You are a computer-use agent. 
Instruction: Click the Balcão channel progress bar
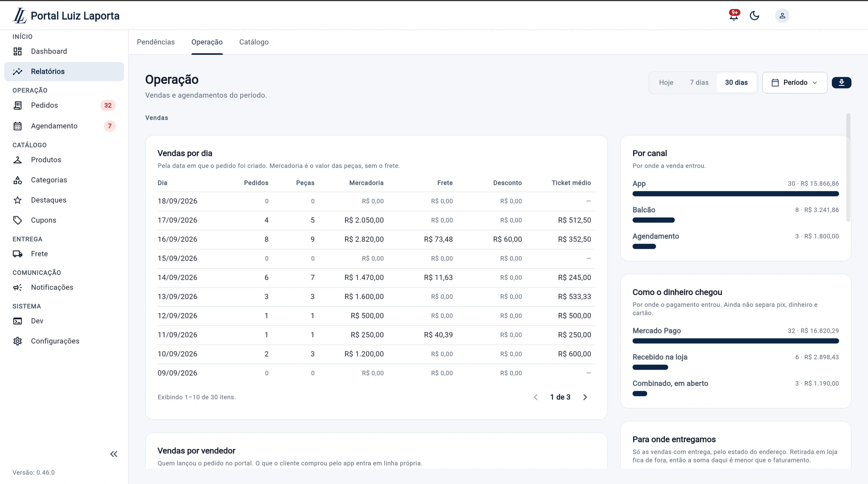(653, 220)
